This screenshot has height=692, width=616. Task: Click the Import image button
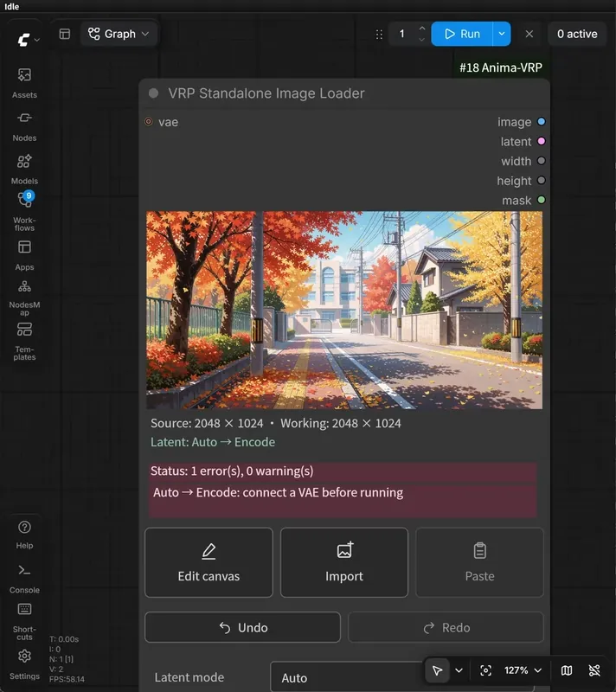[x=344, y=563]
